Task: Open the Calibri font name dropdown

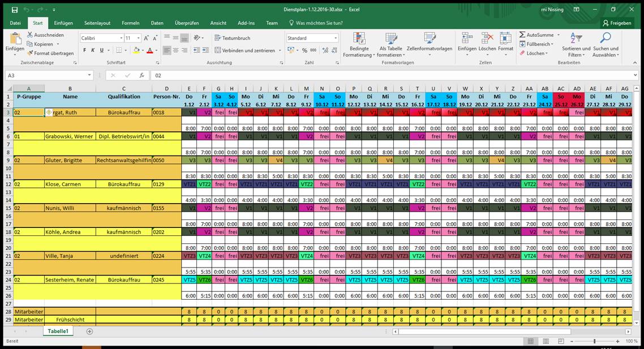Action: [121, 38]
